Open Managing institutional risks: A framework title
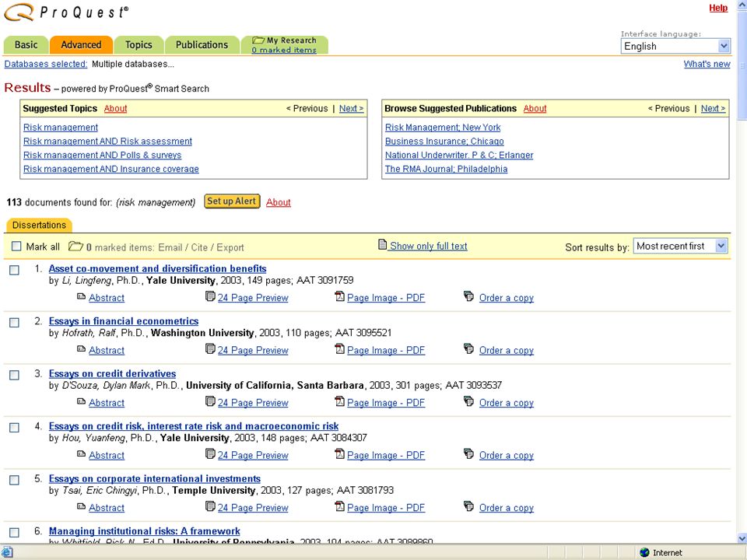The height and width of the screenshot is (560, 747). (145, 531)
